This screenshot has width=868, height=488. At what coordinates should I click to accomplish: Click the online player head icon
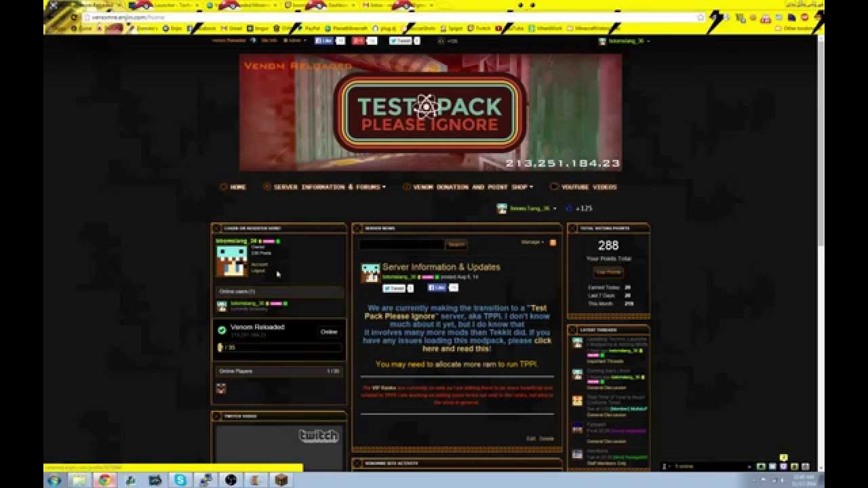coord(221,388)
